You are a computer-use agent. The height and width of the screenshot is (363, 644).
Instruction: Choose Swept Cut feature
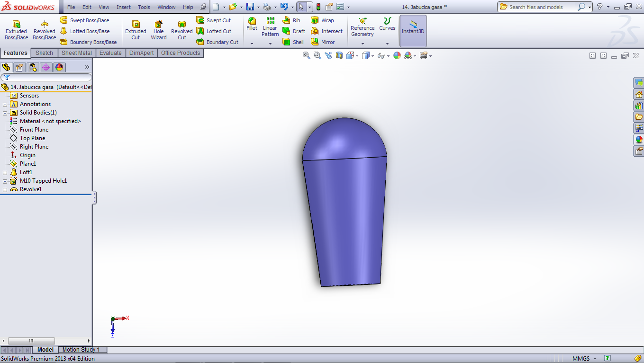(214, 20)
